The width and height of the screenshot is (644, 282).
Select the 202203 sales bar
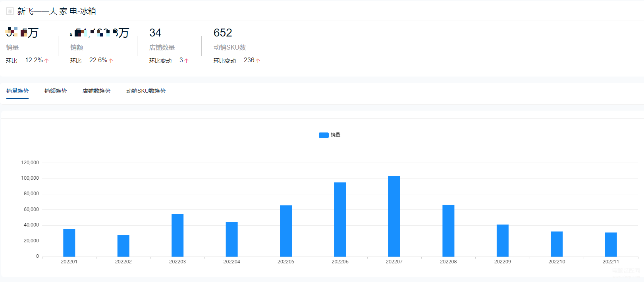(x=177, y=235)
